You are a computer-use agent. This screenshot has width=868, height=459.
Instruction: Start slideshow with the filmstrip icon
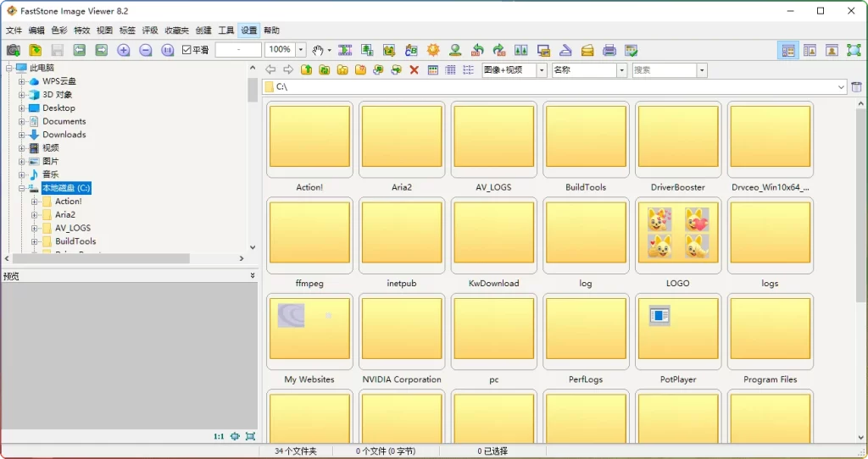(x=345, y=50)
